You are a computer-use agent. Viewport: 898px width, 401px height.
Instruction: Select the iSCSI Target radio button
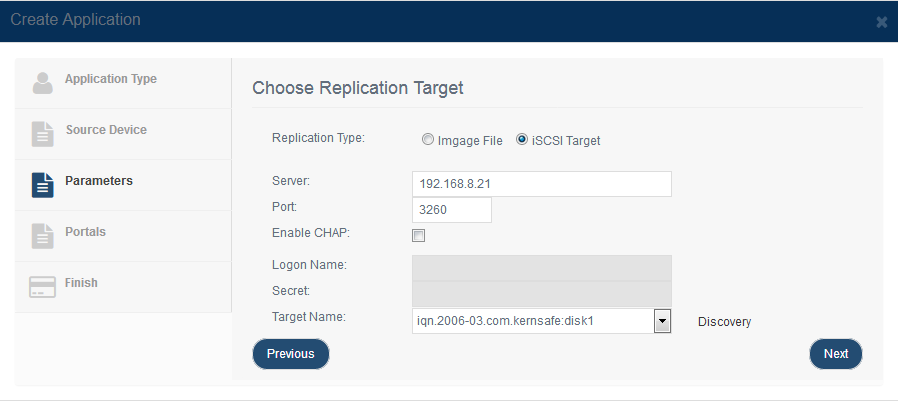point(522,139)
